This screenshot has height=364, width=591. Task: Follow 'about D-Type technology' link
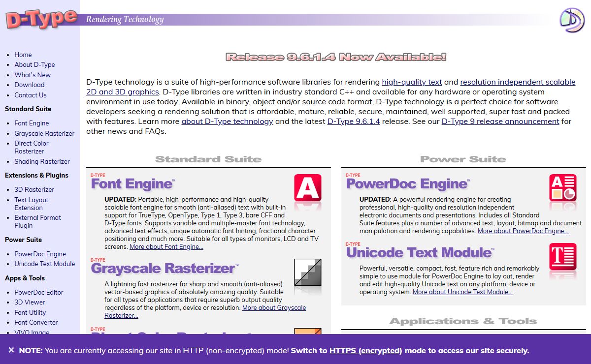(x=227, y=121)
